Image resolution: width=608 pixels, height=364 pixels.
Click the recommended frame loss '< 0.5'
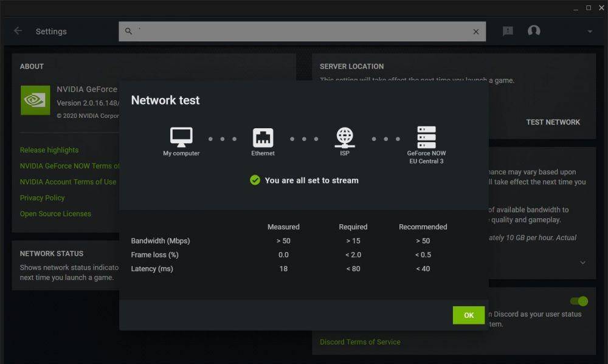[423, 255]
